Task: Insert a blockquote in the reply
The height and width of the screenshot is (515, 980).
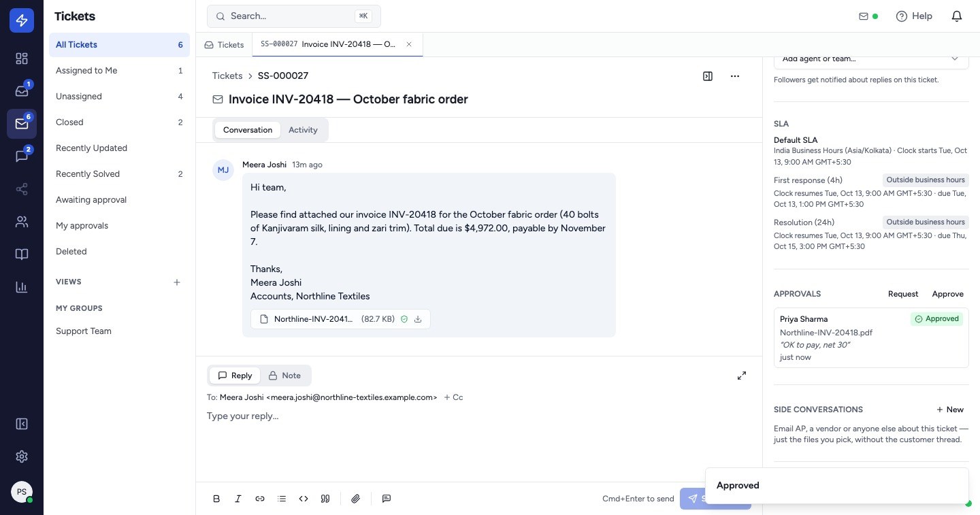Action: [x=325, y=499]
